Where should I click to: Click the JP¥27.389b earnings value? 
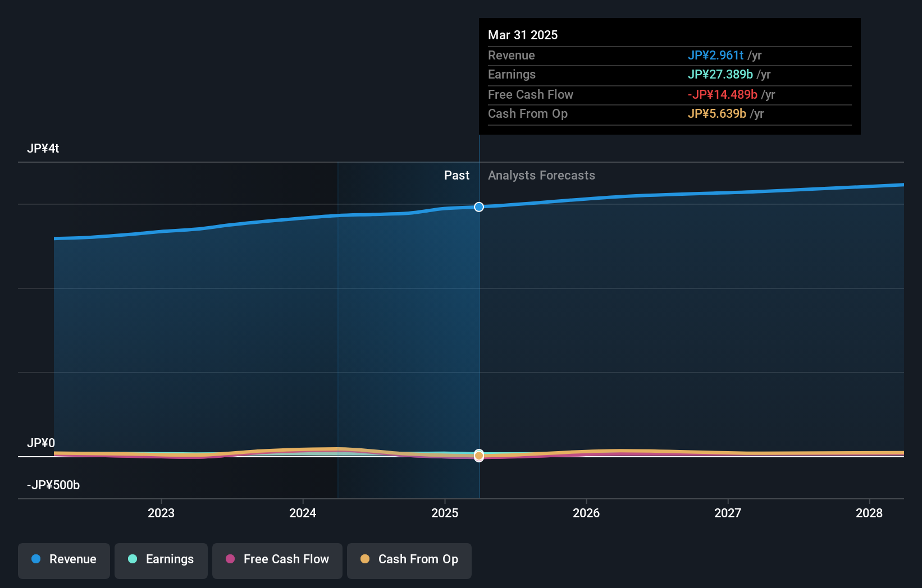click(x=720, y=75)
